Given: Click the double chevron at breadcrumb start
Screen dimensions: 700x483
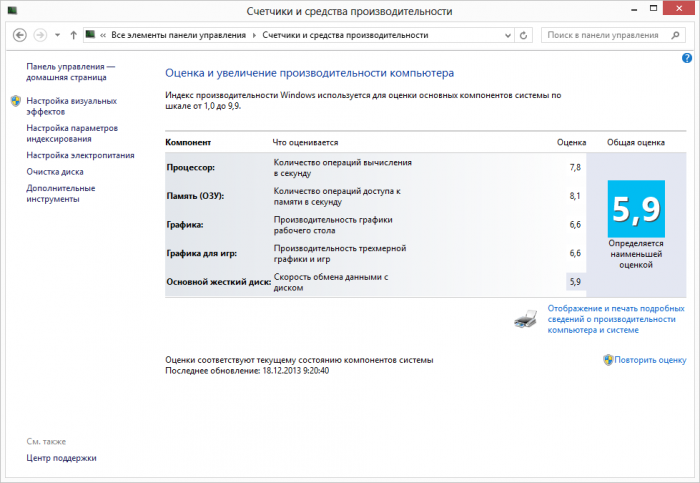Looking at the screenshot, I should [103, 35].
